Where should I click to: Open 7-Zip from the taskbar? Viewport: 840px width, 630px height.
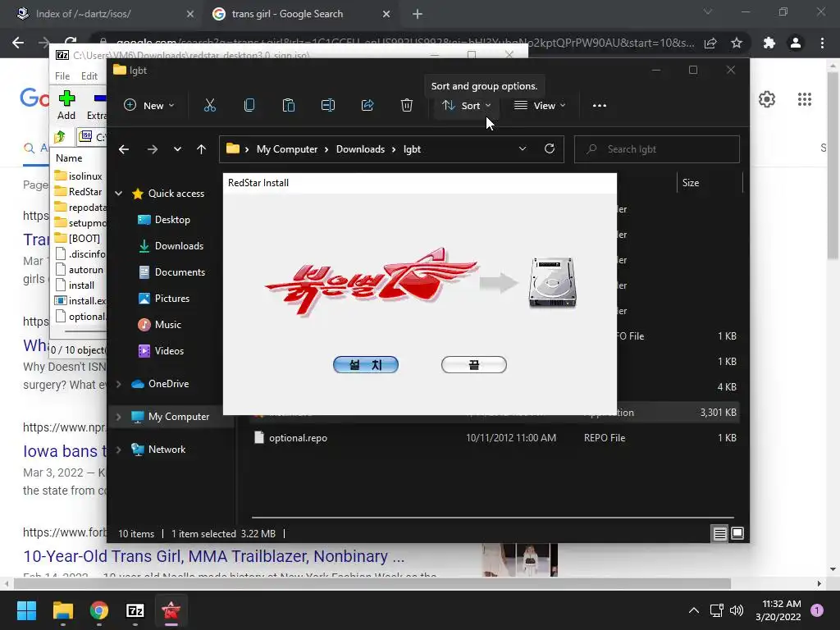(x=135, y=610)
